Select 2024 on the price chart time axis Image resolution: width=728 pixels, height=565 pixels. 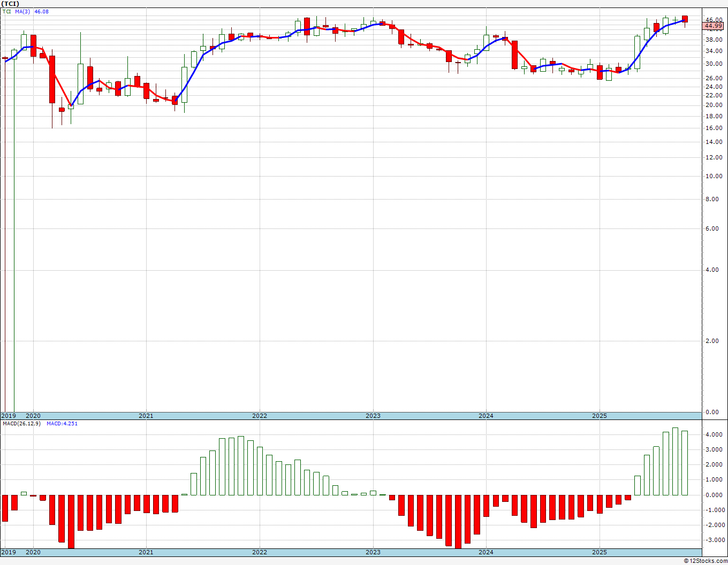click(x=486, y=416)
